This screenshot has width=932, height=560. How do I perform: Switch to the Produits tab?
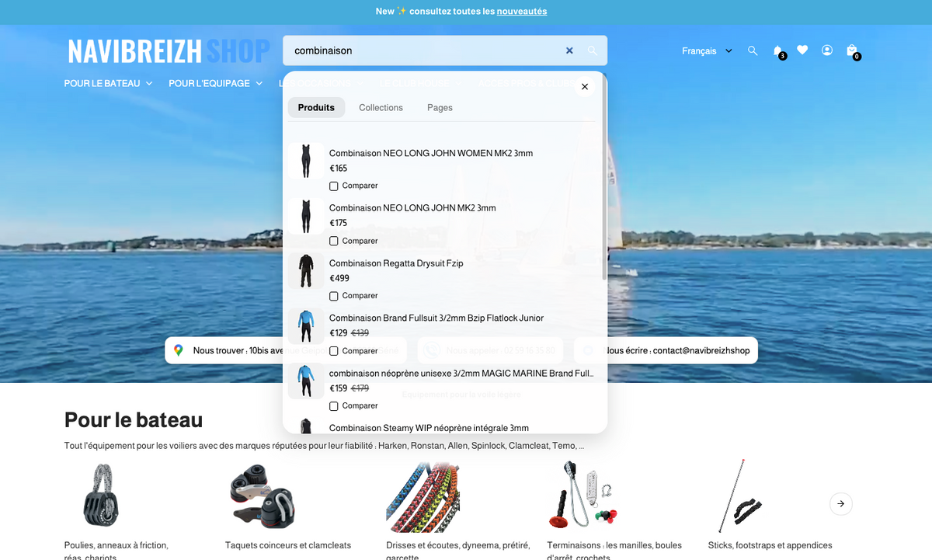point(316,107)
